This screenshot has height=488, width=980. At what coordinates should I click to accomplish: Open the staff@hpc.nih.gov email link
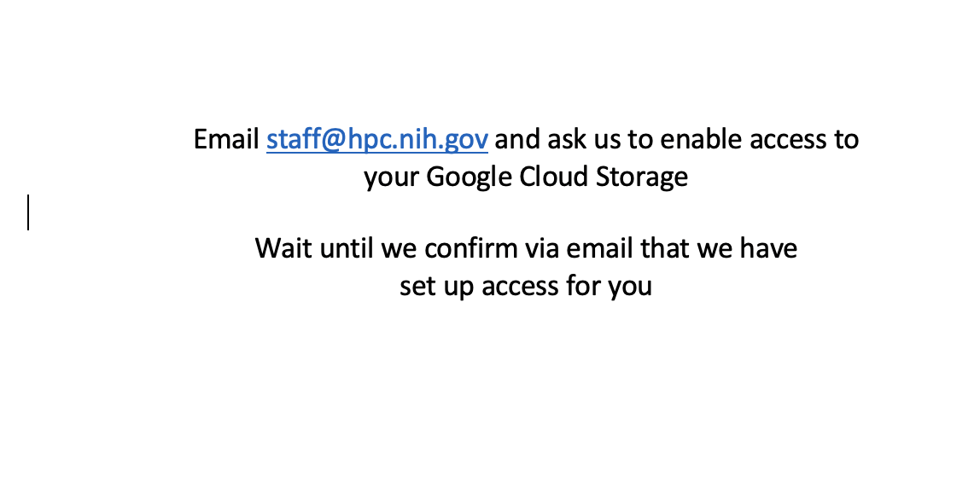point(376,139)
